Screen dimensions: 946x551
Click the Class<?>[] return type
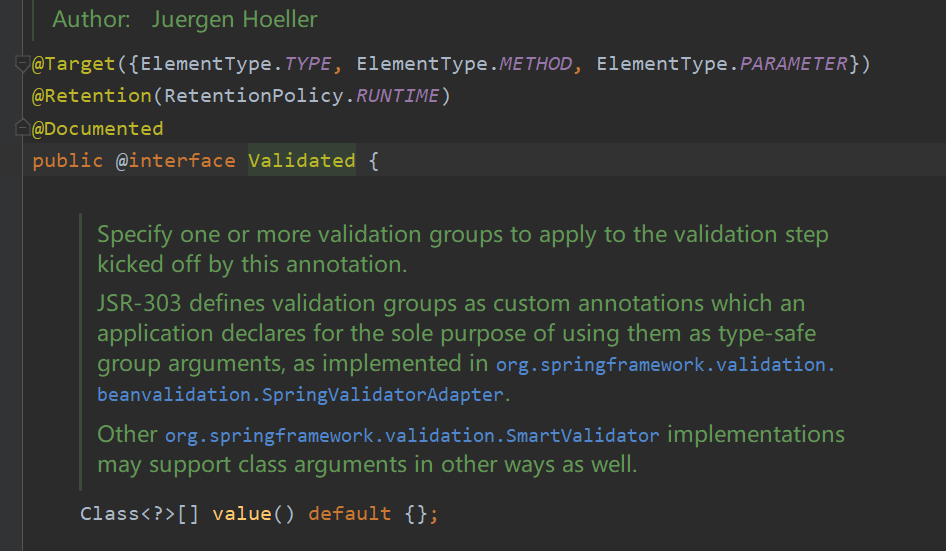click(x=139, y=514)
